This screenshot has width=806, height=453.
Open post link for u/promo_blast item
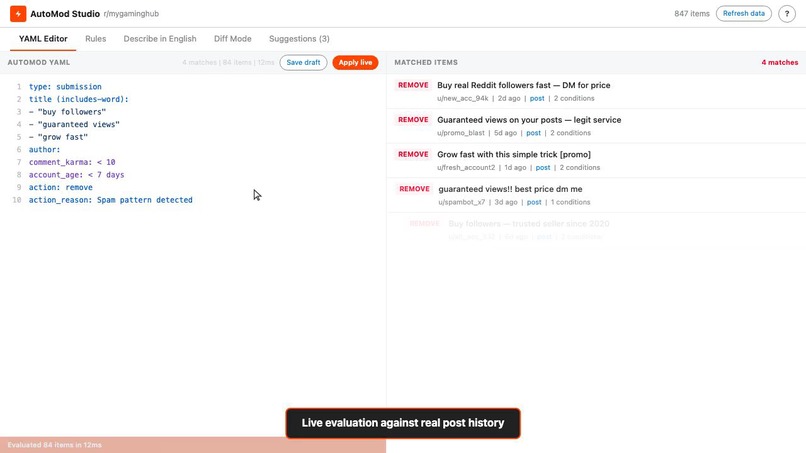point(534,133)
